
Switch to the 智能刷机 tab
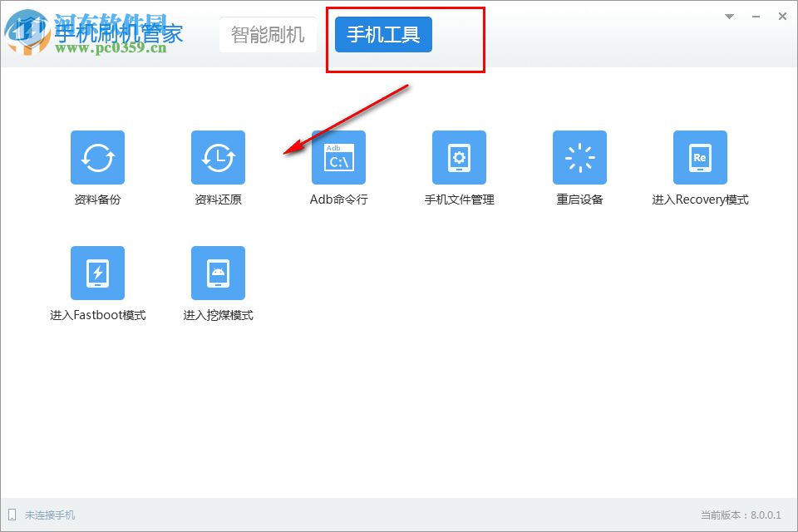268,34
